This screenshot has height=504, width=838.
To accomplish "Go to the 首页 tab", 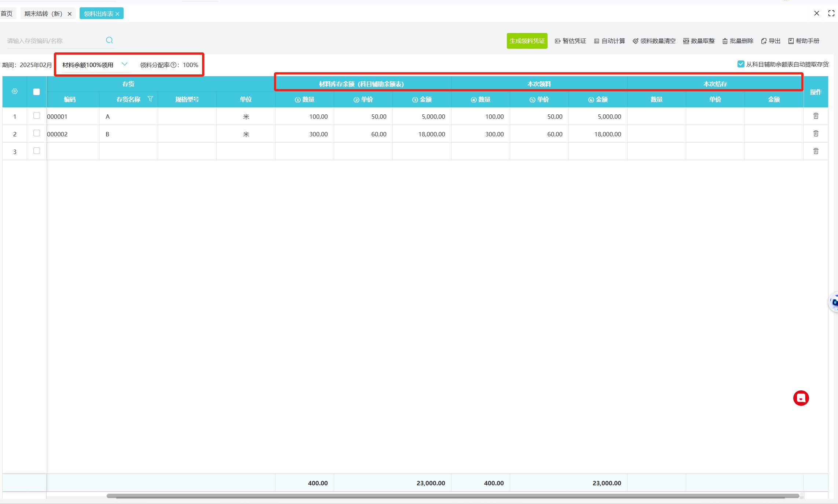I will pos(7,14).
